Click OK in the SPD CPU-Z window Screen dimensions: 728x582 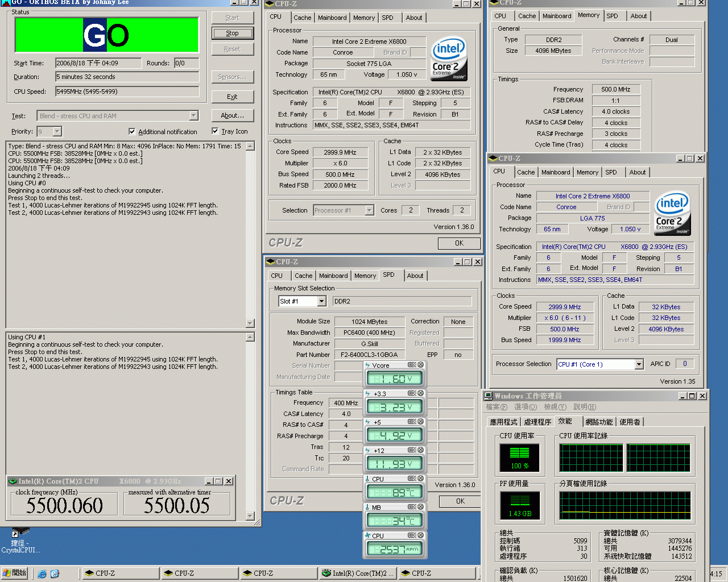[460, 501]
